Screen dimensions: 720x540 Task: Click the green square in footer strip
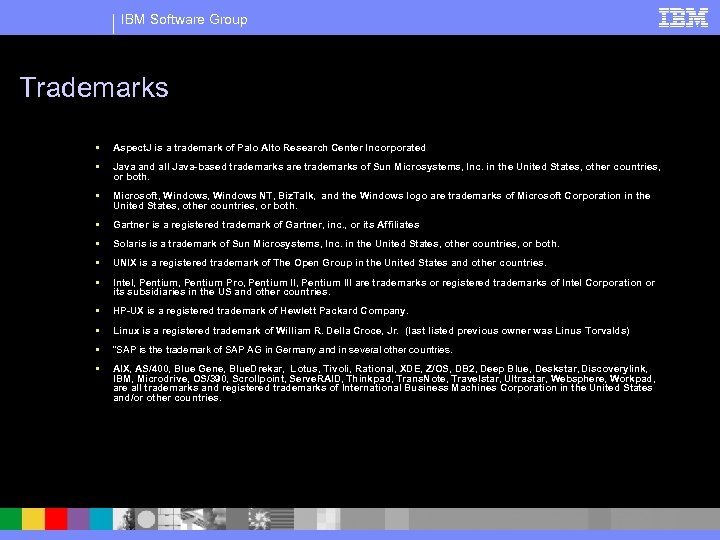[11, 519]
